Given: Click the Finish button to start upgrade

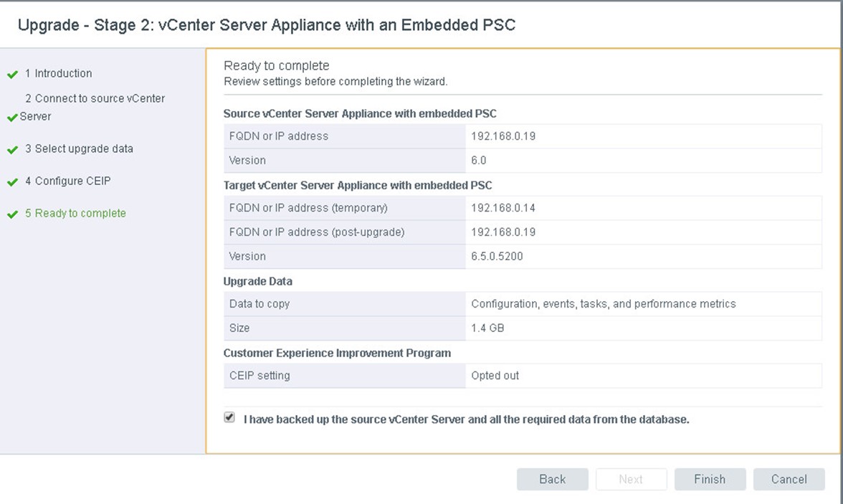Looking at the screenshot, I should [x=710, y=479].
